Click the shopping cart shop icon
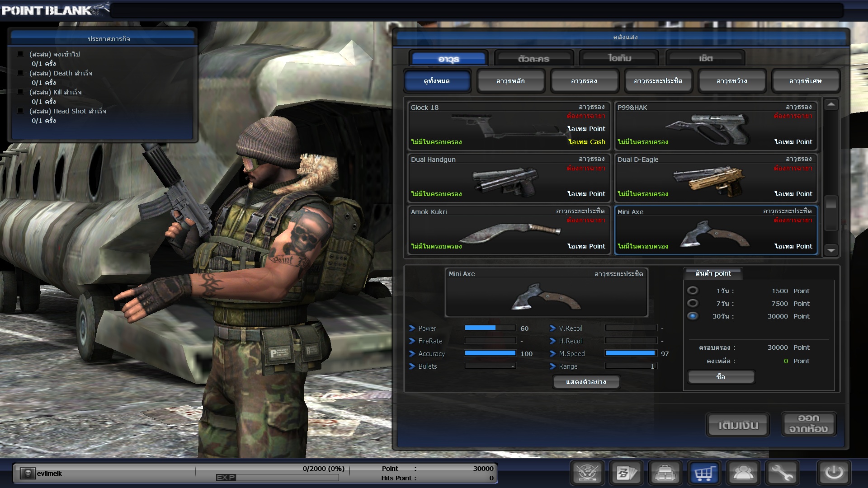The height and width of the screenshot is (488, 868). coord(704,473)
